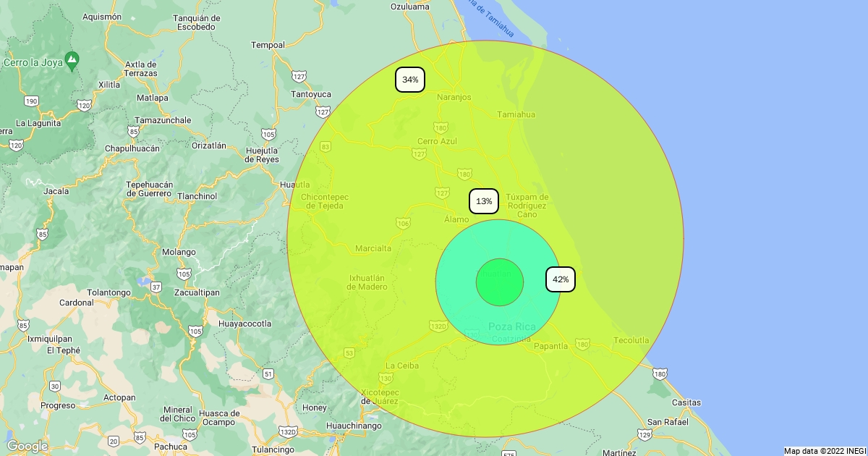Click the highway 37 shield near Tolantongo
Viewport: 868px width, 456px height.
click(156, 287)
